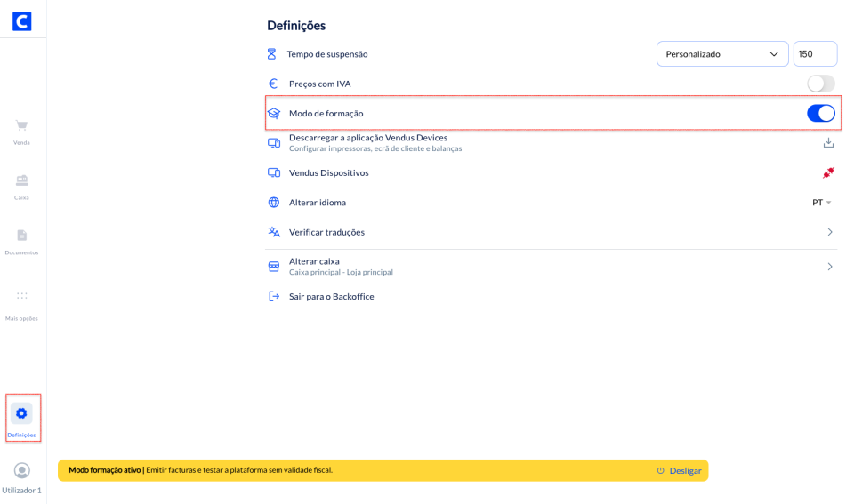Select the Definições gear icon
The height and width of the screenshot is (504, 854).
click(x=21, y=413)
